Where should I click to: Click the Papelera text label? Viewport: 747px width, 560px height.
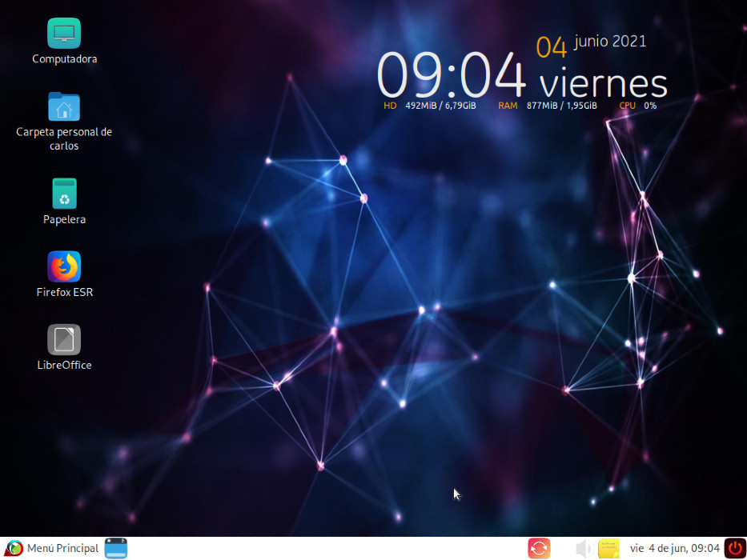tap(64, 219)
